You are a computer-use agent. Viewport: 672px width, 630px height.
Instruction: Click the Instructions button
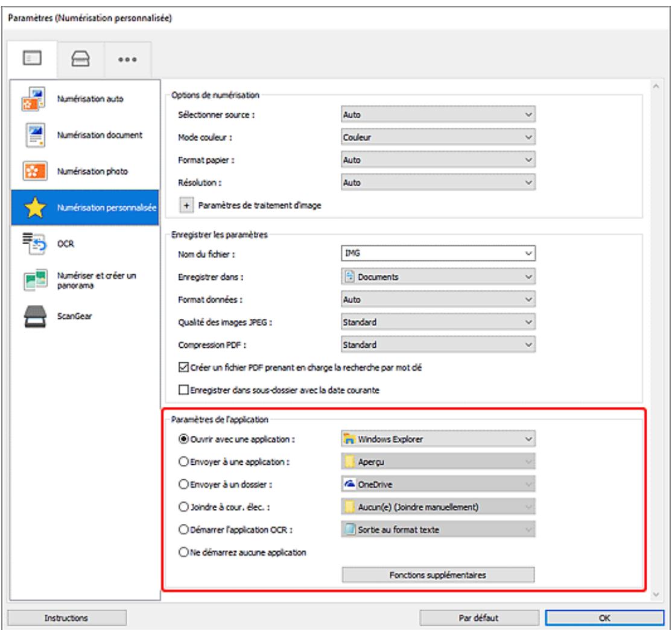[x=67, y=618]
